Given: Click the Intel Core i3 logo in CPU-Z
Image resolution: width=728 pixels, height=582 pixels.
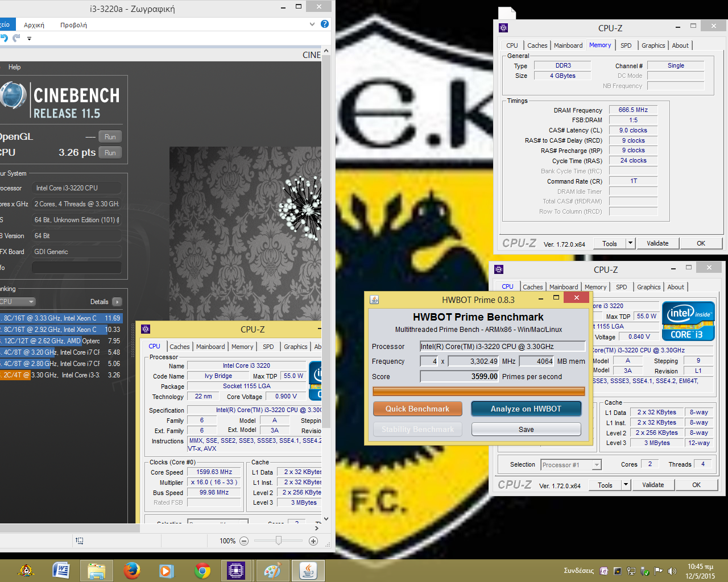Looking at the screenshot, I should point(688,321).
